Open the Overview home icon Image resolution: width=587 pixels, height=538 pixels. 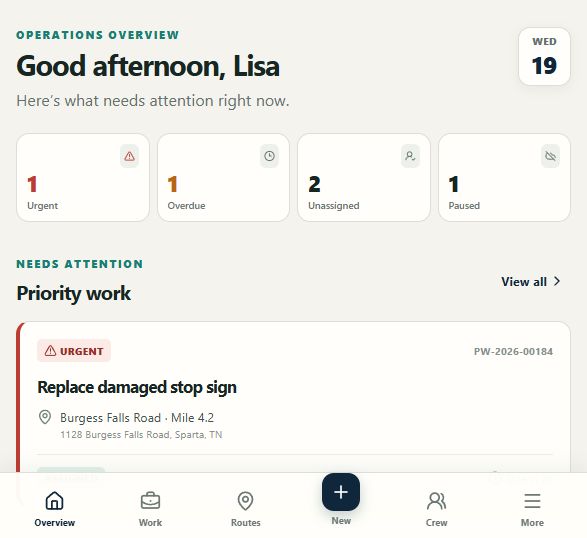click(54, 501)
